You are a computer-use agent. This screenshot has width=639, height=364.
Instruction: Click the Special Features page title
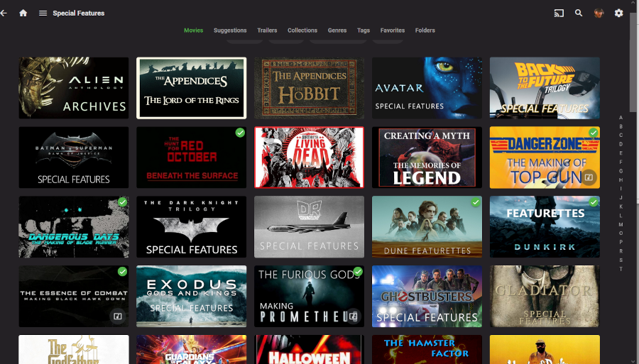(x=79, y=13)
